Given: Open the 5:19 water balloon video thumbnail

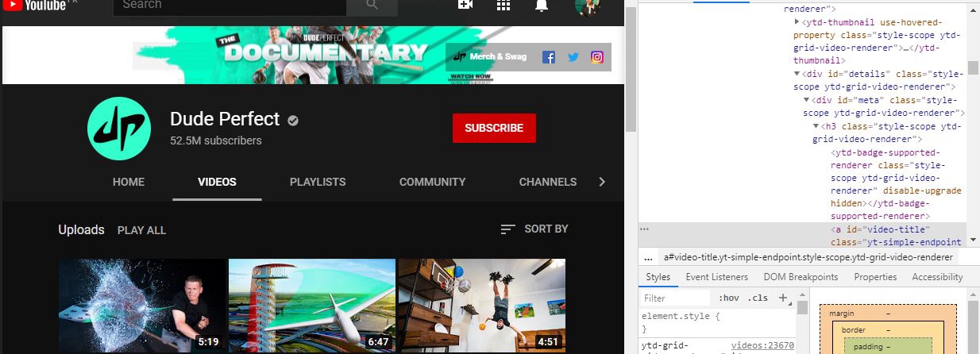Looking at the screenshot, I should [142, 306].
